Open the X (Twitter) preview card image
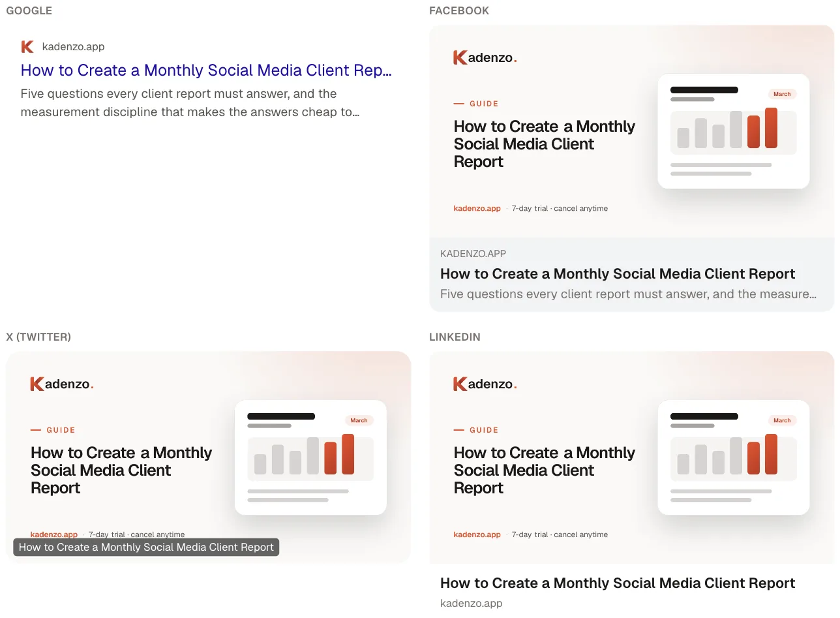The width and height of the screenshot is (840, 618). pos(209,457)
